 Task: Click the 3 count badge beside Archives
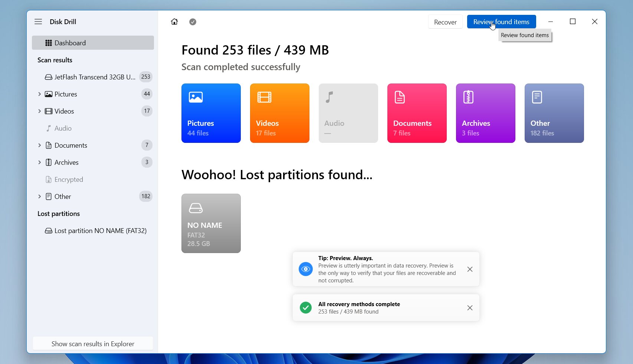point(147,162)
